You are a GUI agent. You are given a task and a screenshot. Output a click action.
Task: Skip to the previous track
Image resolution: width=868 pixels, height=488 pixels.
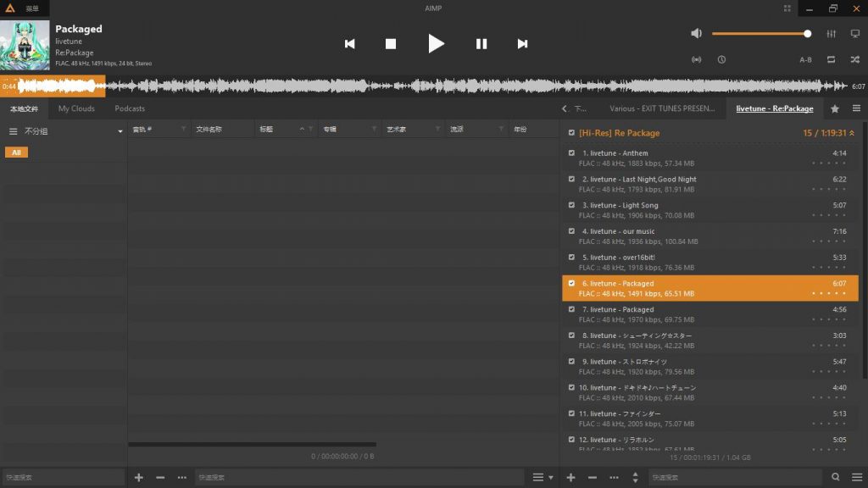350,44
